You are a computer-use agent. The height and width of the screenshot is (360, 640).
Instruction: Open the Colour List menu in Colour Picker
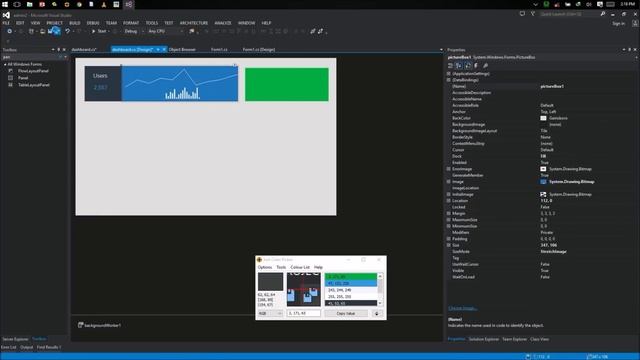coord(300,267)
